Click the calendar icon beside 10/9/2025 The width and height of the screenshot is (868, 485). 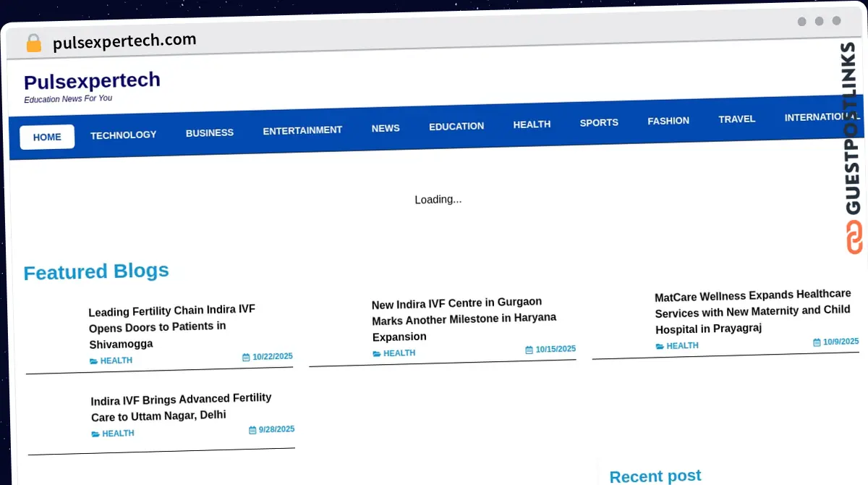[817, 342]
